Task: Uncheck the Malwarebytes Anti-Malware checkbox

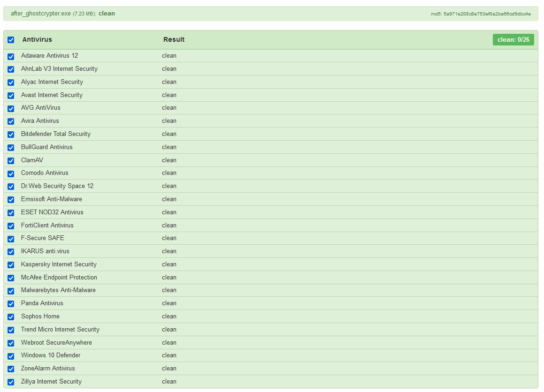Action: (x=11, y=291)
